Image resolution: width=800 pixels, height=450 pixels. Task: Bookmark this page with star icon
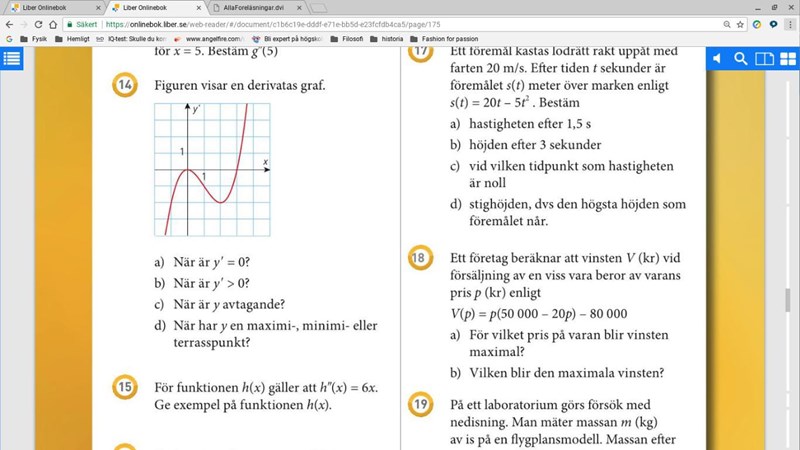pos(739,24)
